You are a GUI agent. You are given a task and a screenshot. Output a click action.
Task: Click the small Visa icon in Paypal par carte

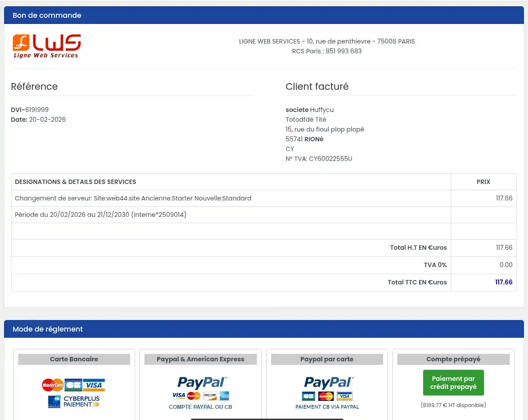(344, 396)
